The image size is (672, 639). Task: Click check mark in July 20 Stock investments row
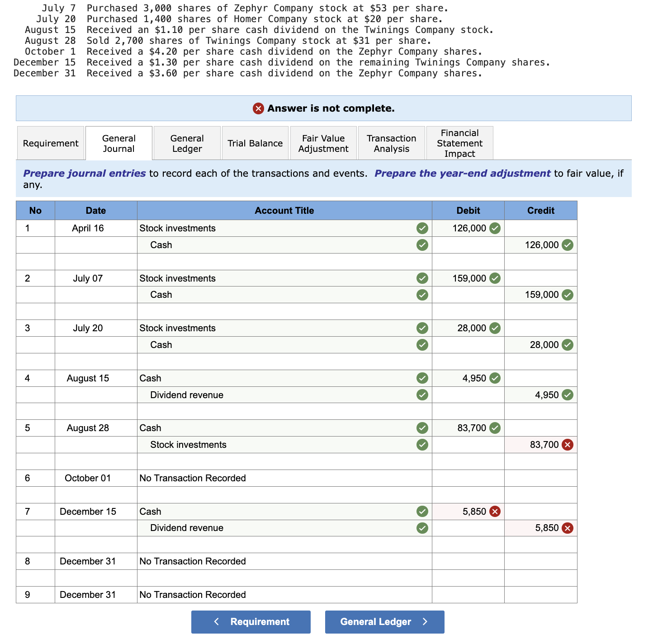tap(422, 328)
